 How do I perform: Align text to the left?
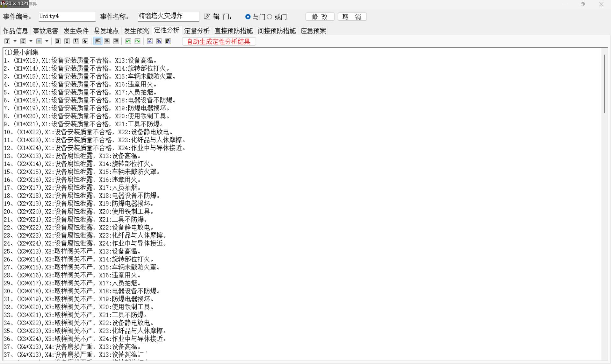tap(97, 41)
